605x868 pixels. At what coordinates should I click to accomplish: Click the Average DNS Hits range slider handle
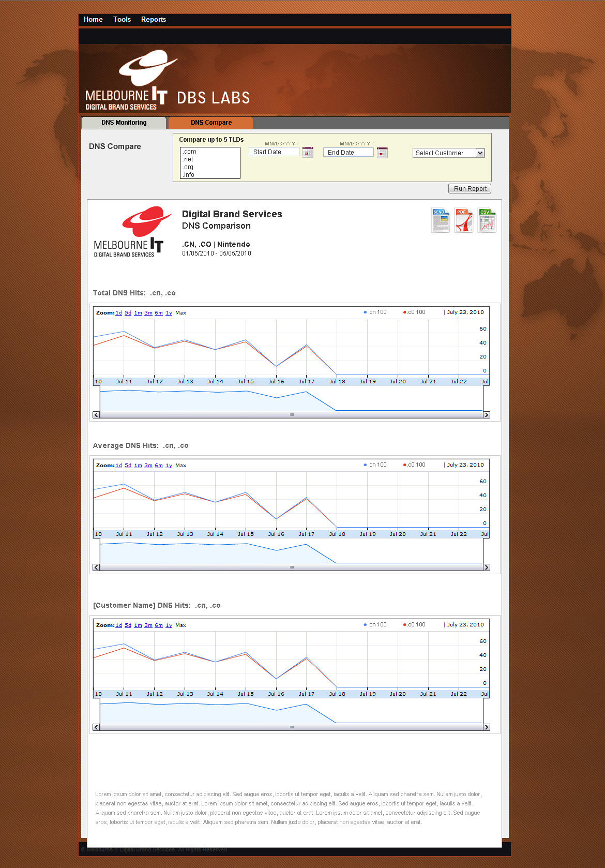click(x=292, y=567)
